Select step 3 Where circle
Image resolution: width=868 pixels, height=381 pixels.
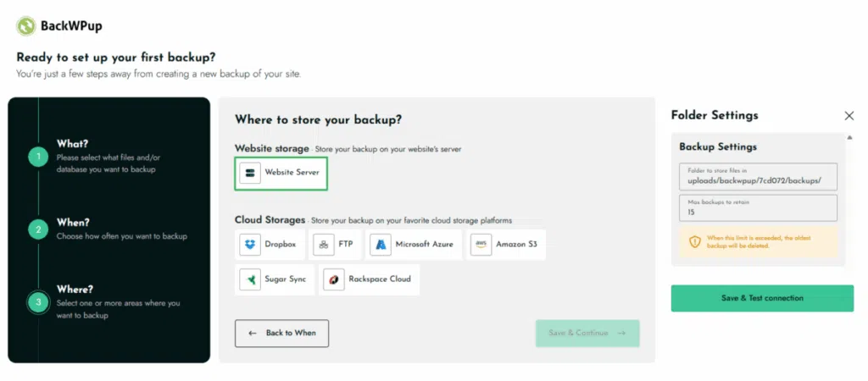point(38,302)
